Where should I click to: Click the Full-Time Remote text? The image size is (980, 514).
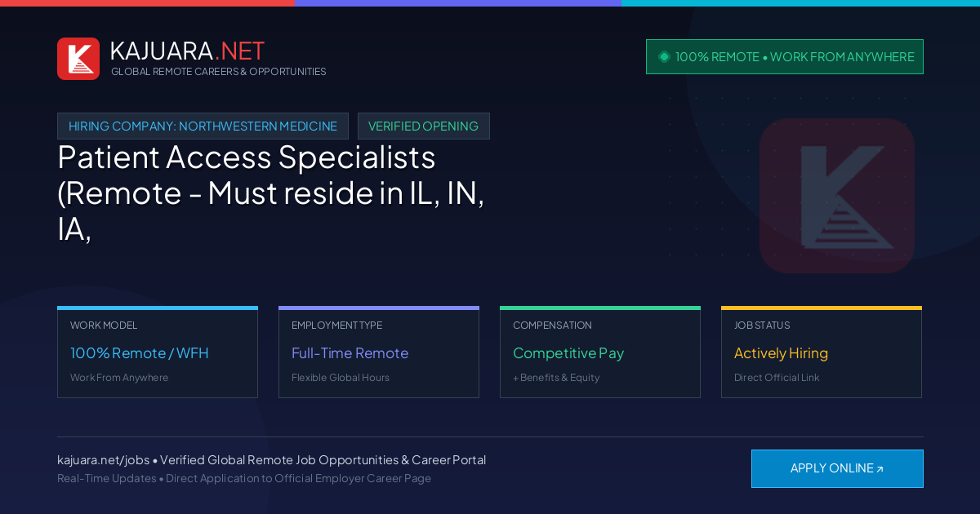click(350, 353)
